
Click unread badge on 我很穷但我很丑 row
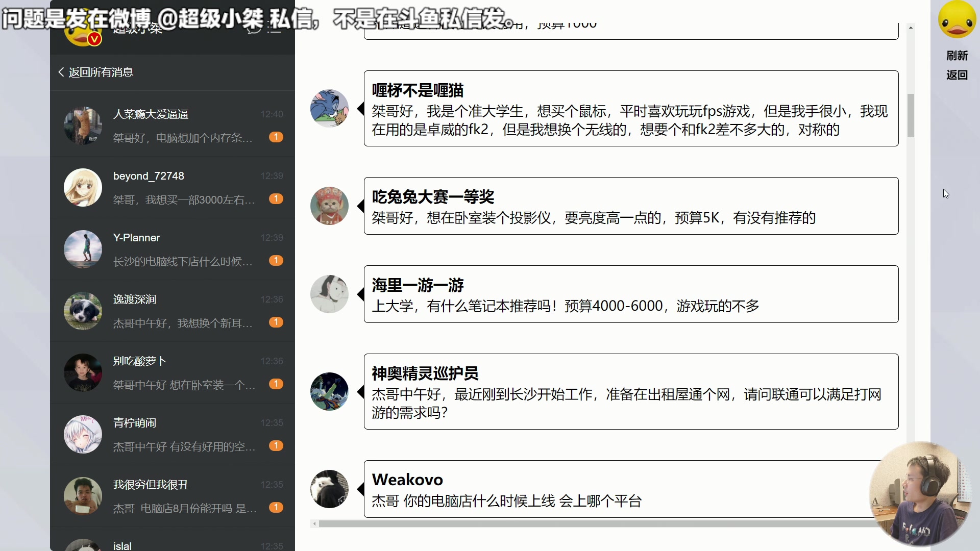(x=276, y=507)
